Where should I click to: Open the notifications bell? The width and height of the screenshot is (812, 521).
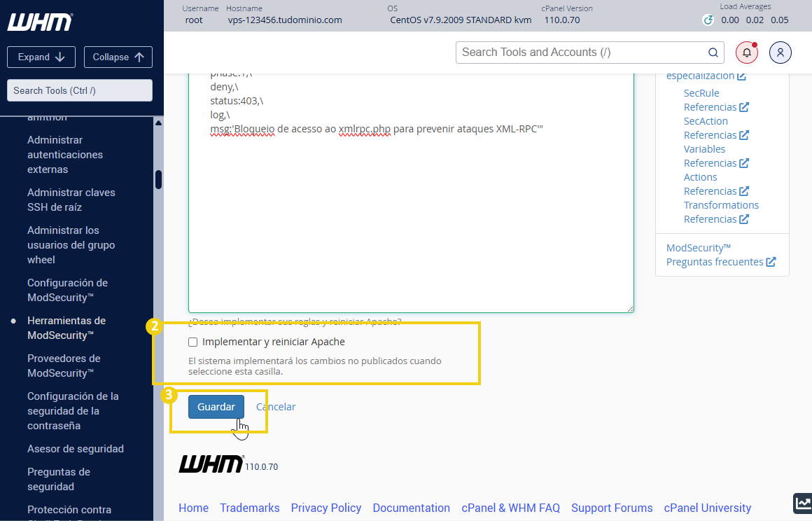click(x=747, y=53)
